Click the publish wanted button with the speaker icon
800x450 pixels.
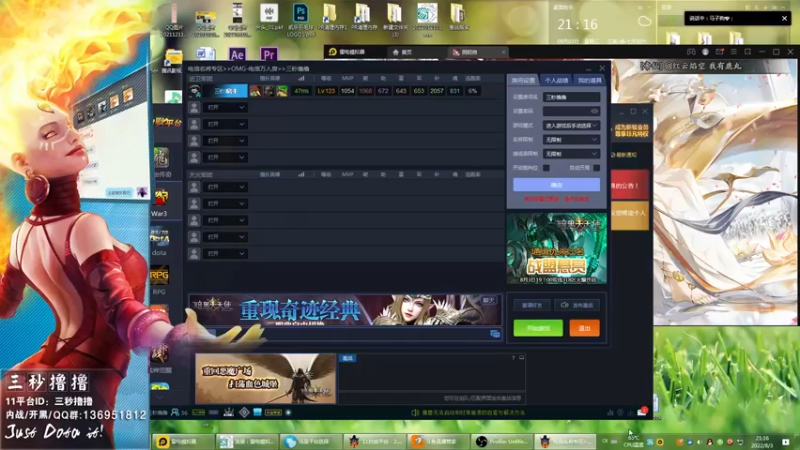pos(577,305)
